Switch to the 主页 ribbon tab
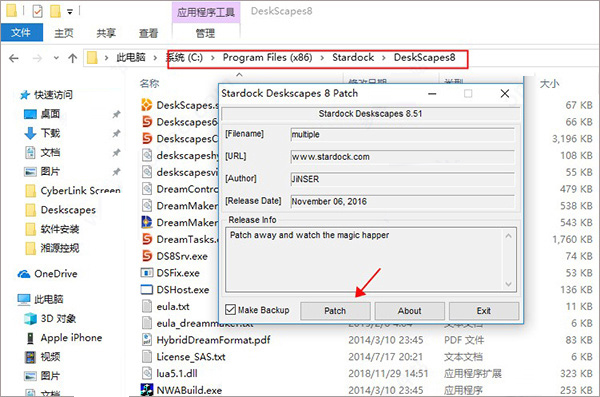 (x=64, y=33)
